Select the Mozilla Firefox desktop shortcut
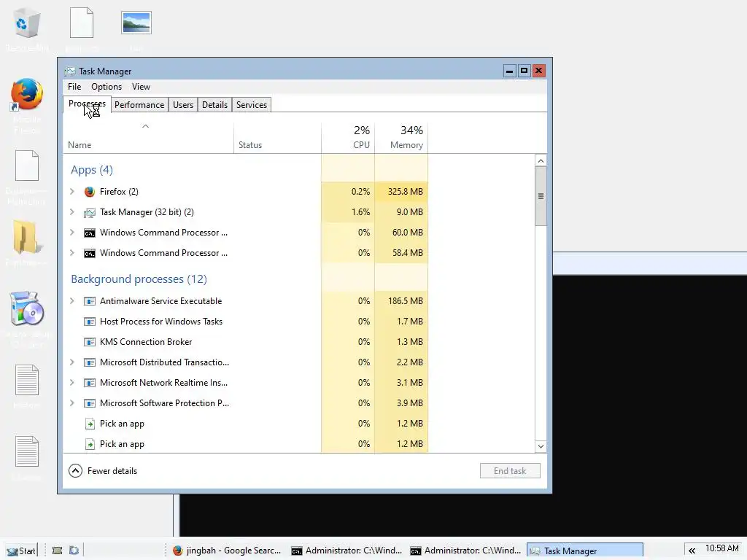 coord(27,95)
